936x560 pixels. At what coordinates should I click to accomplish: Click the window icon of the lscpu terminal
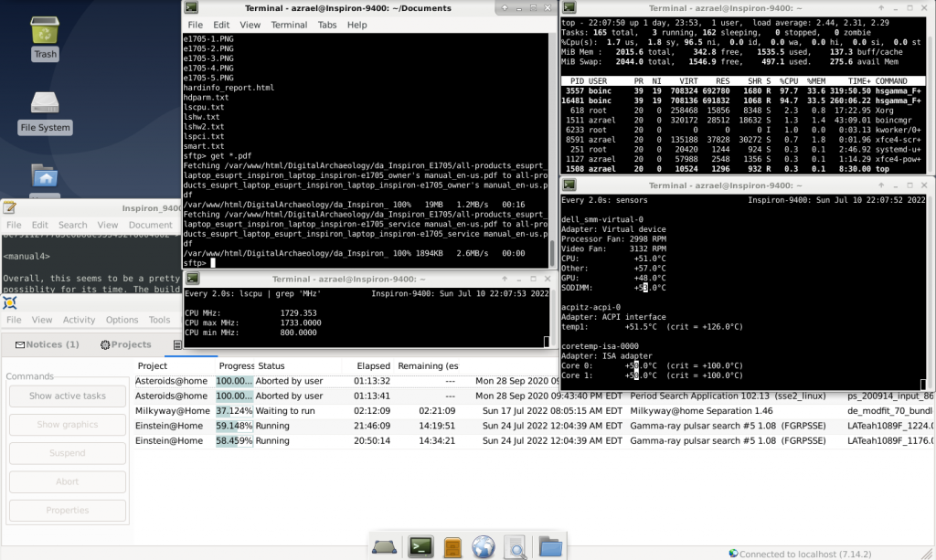(x=192, y=279)
